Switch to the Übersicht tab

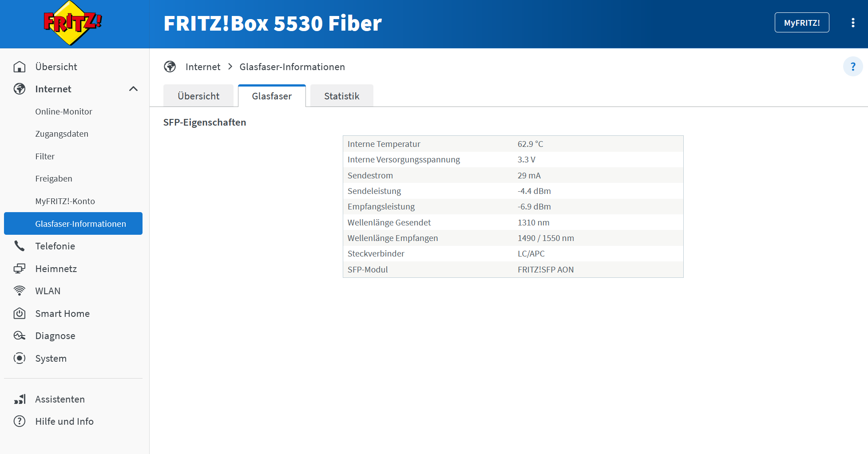pyautogui.click(x=198, y=96)
